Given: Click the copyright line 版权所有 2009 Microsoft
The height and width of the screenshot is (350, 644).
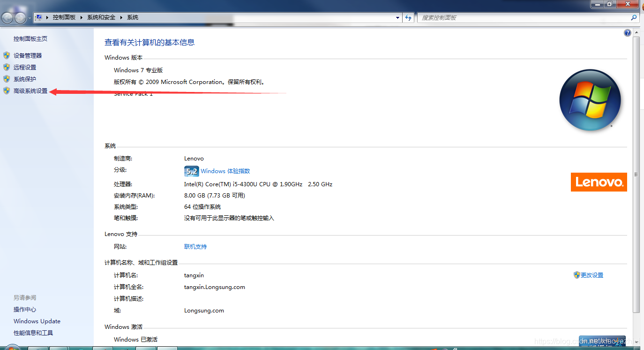Looking at the screenshot, I should (x=189, y=82).
